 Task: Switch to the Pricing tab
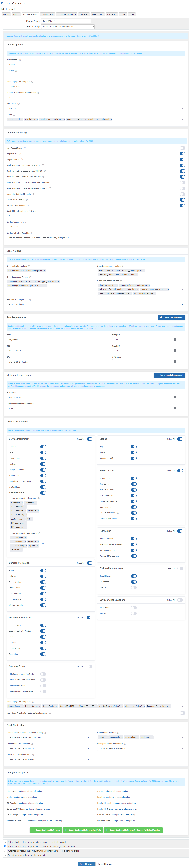coord(16,14)
